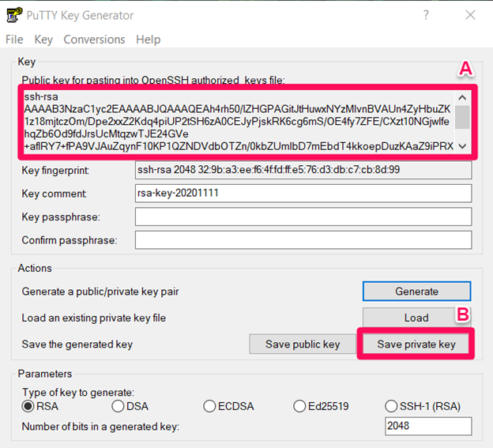The image size is (493, 448).
Task: Click the number of bits field
Action: [x=427, y=427]
